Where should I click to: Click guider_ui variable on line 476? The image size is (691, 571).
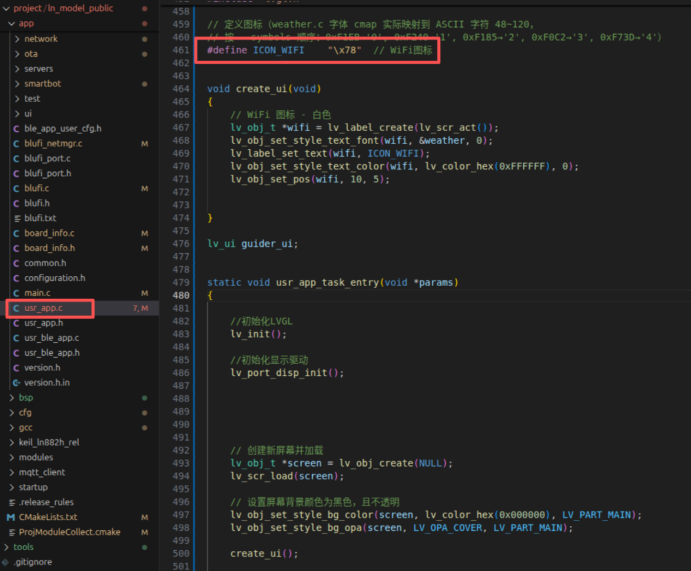[x=267, y=244]
